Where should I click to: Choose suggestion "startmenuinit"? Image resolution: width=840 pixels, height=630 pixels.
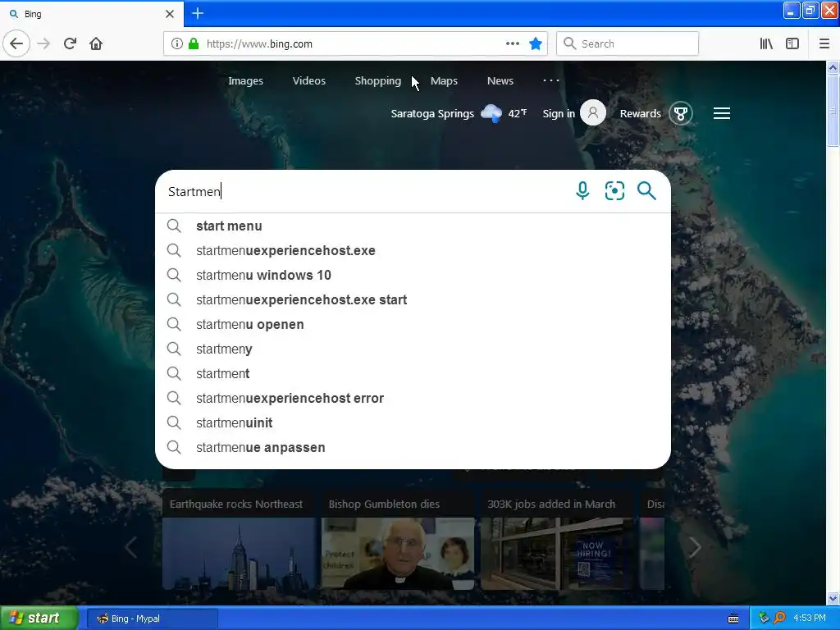pyautogui.click(x=413, y=423)
